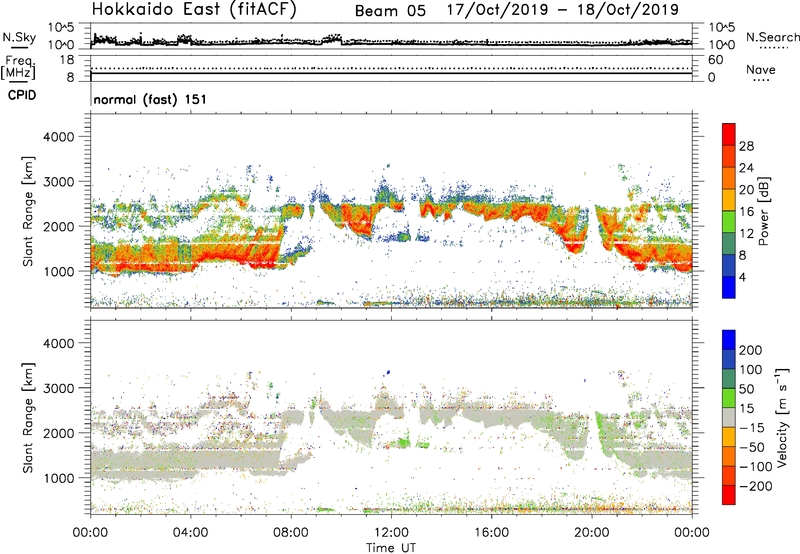This screenshot has width=800, height=554.
Task: Click the CPID label
Action: pos(22,95)
